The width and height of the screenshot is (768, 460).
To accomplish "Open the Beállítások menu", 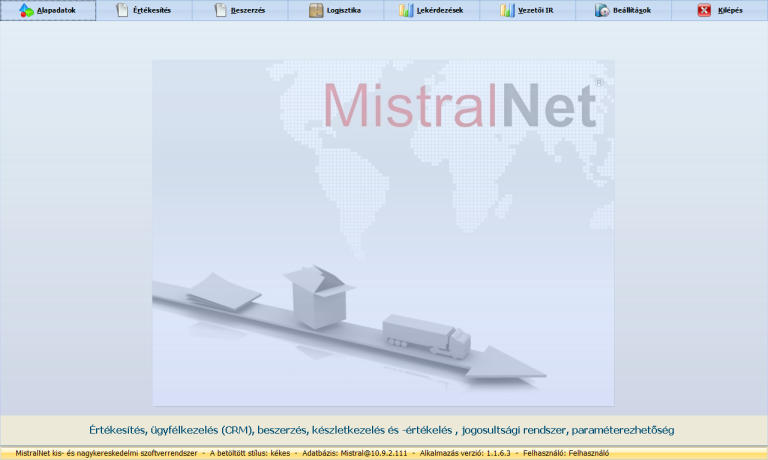I will point(624,10).
